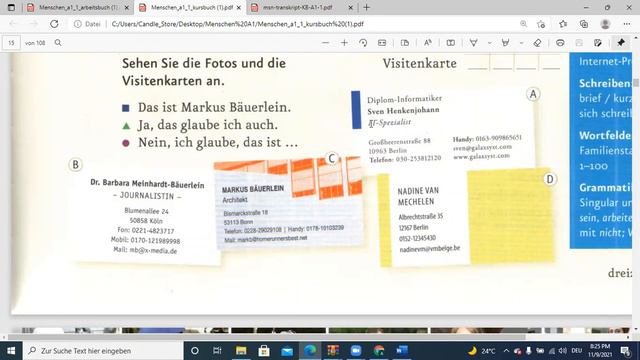Open Cortana circle on taskbar
The height and width of the screenshot is (360, 640).
point(195,351)
